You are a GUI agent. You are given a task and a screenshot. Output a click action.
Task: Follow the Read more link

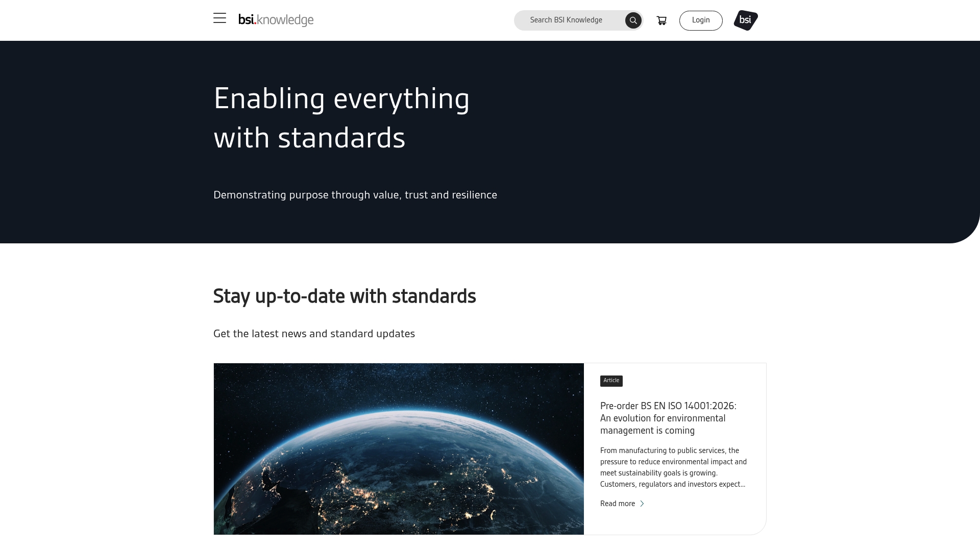(617, 504)
